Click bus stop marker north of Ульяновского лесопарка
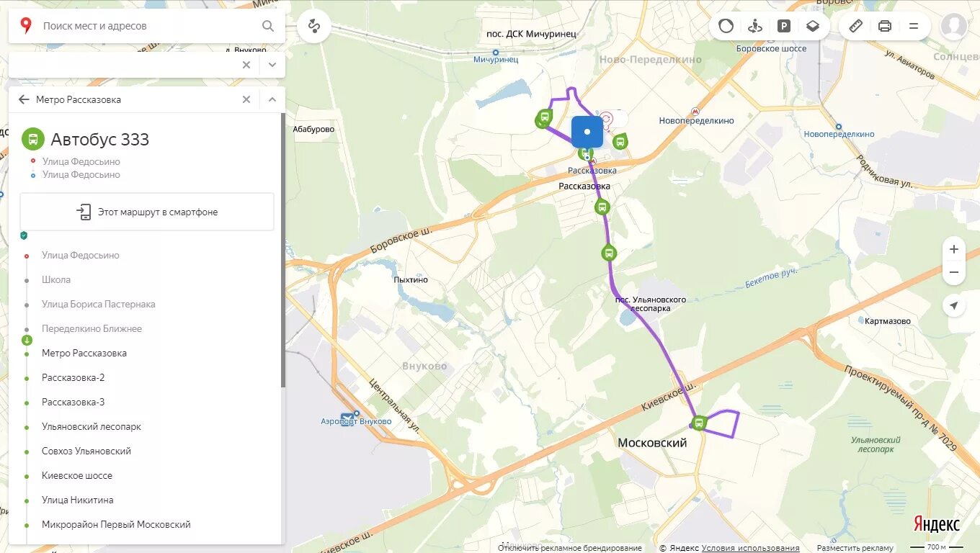 coord(609,253)
